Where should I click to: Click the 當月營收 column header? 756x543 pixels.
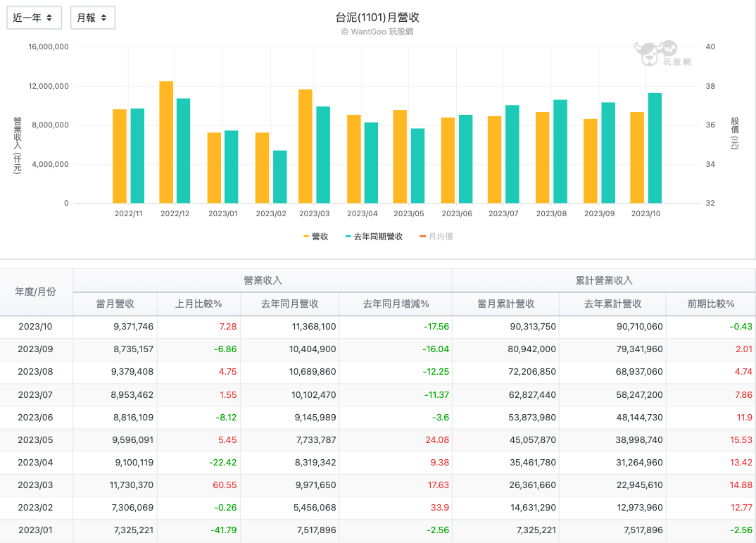pos(114,304)
